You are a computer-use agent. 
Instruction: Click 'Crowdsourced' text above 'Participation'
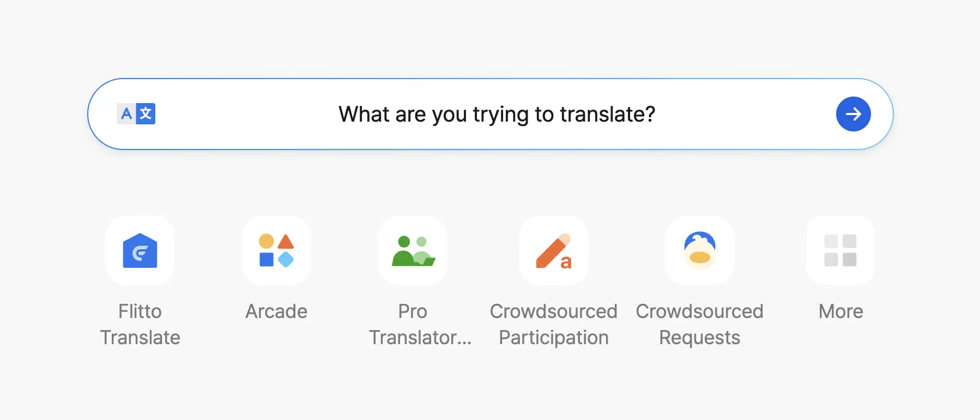tap(554, 311)
